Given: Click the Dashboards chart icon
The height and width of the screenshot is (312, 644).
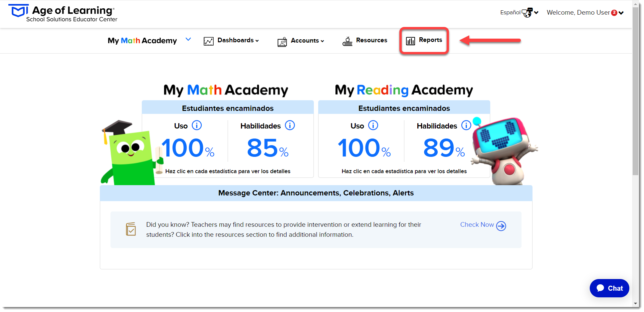Looking at the screenshot, I should [x=209, y=41].
